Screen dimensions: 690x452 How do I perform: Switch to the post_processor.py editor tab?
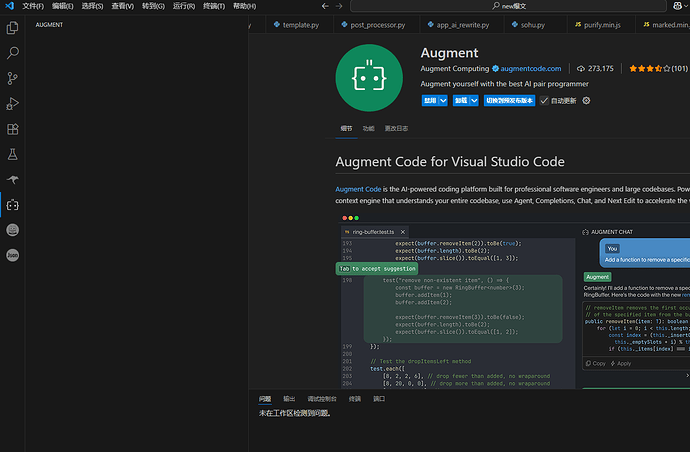[x=377, y=25]
